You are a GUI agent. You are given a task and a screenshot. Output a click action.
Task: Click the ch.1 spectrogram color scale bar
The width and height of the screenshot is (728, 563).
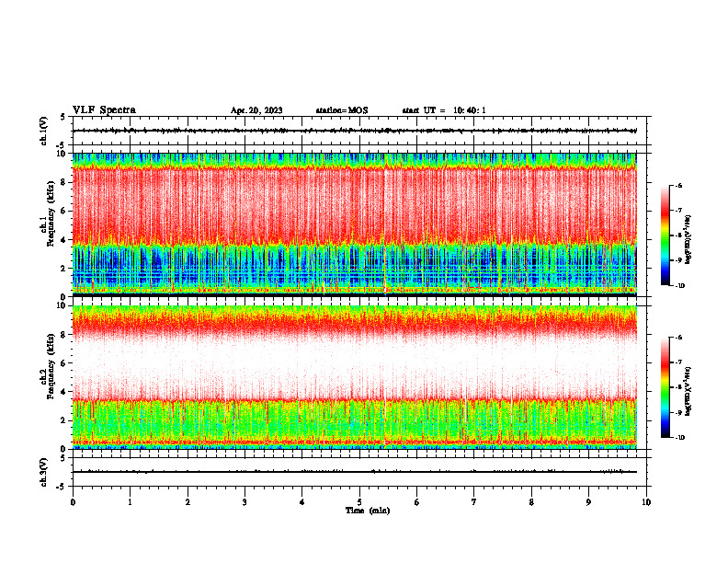click(x=665, y=236)
